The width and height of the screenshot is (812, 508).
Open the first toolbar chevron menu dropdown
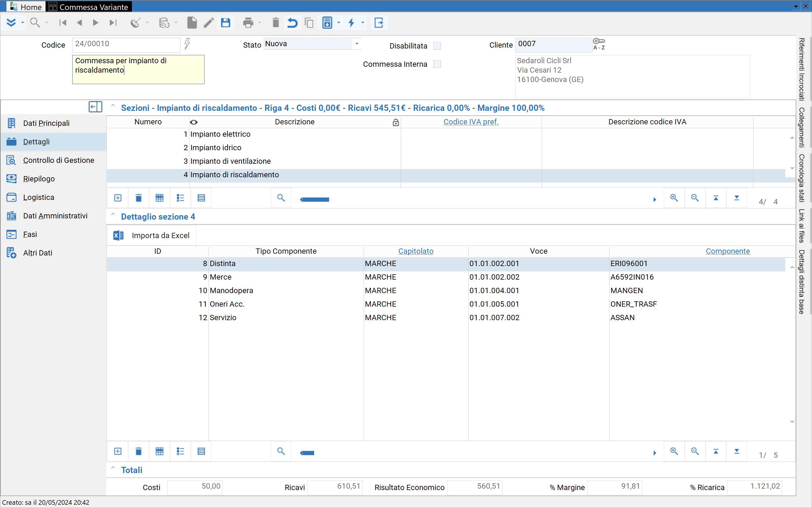23,23
